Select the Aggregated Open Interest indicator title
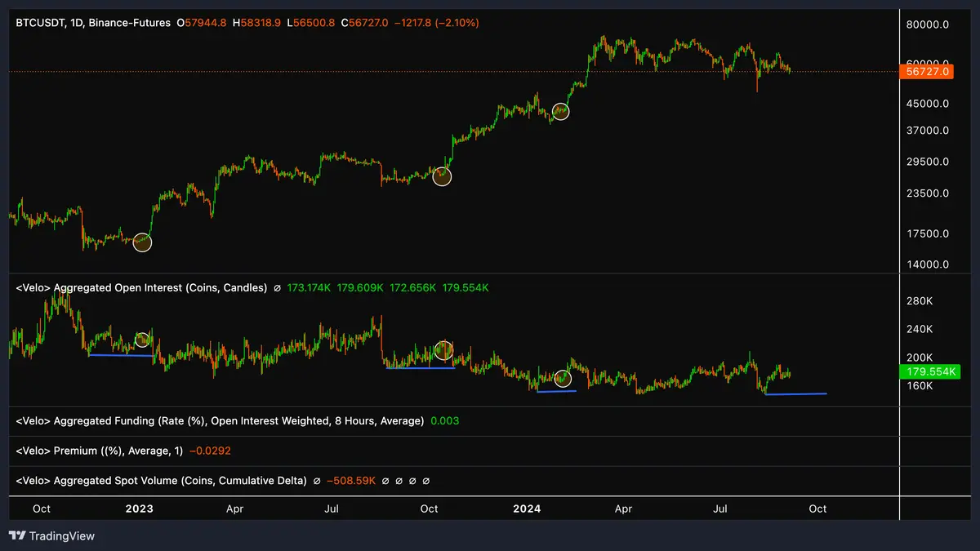 tap(141, 288)
